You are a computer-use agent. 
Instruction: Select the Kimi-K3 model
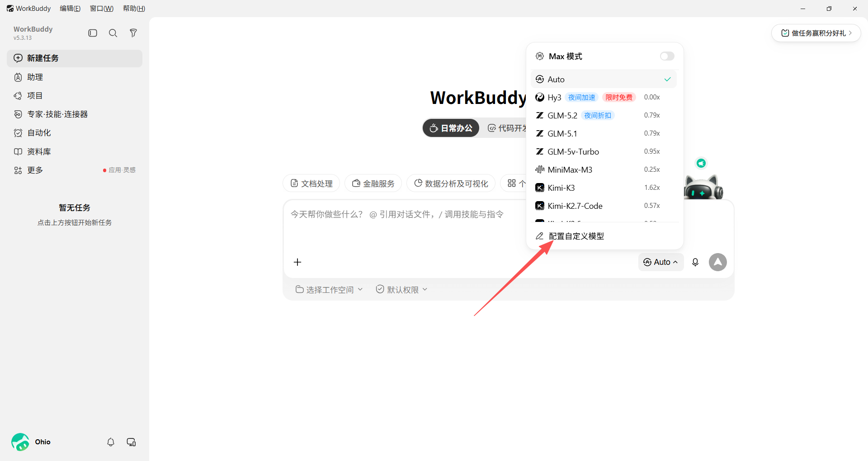coord(604,188)
